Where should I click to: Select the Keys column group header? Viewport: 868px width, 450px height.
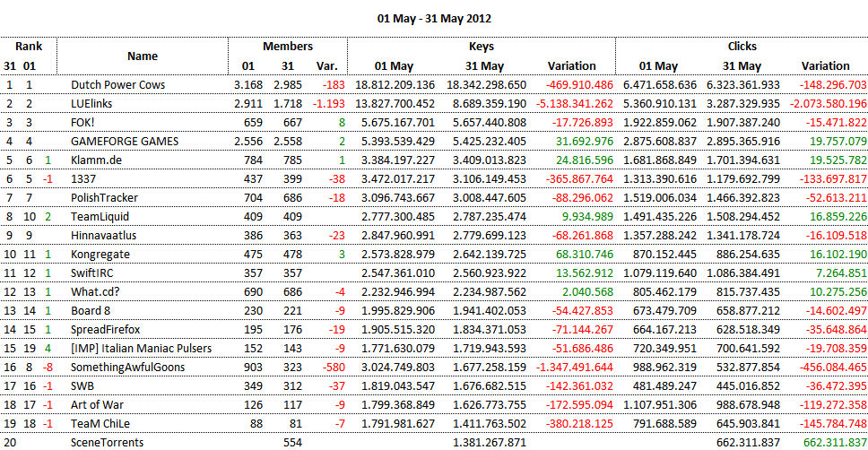pos(481,46)
